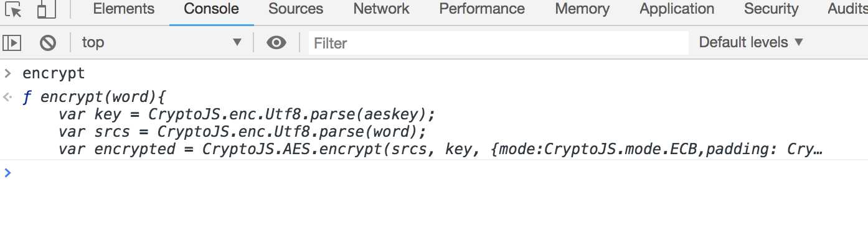
Task: Activate the inspect element picker icon
Action: pyautogui.click(x=13, y=9)
